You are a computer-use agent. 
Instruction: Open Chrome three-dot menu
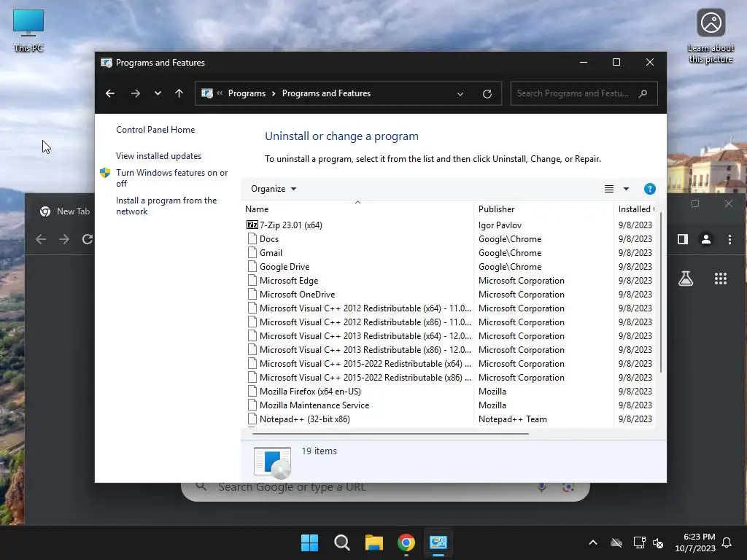coord(729,239)
